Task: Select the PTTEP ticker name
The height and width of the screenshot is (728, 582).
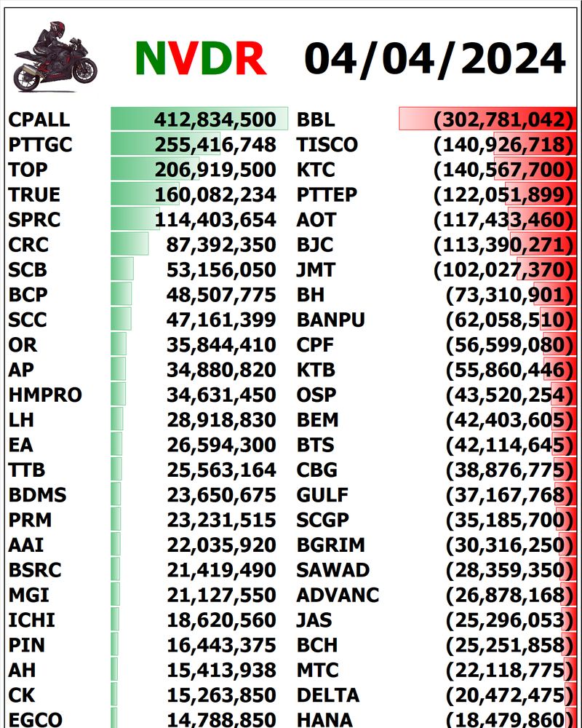Action: click(327, 195)
